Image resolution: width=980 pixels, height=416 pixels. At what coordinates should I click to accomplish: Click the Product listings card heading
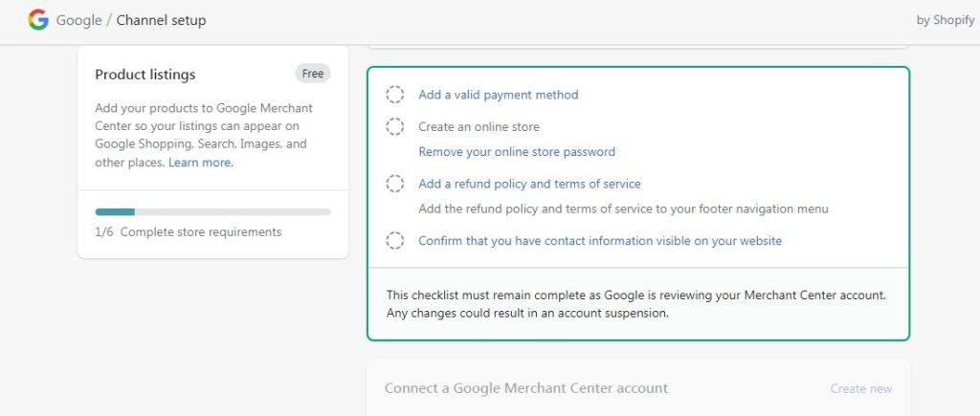click(145, 75)
